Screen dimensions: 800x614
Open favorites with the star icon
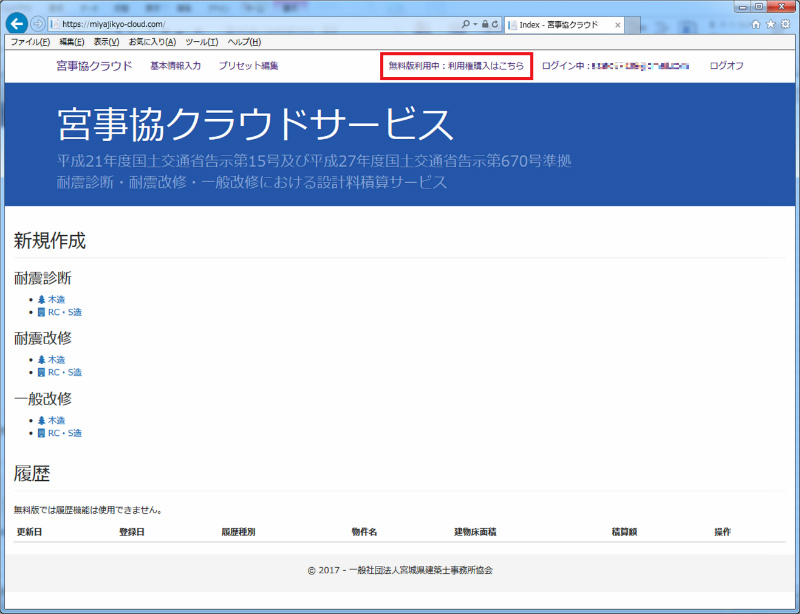tap(770, 24)
